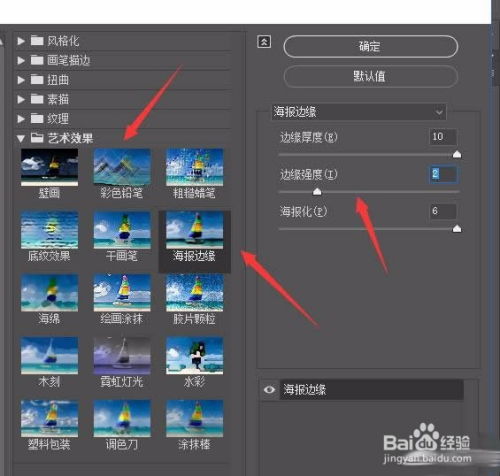Select the 海绵 filter thumbnail
The height and width of the screenshot is (476, 500).
[x=49, y=293]
